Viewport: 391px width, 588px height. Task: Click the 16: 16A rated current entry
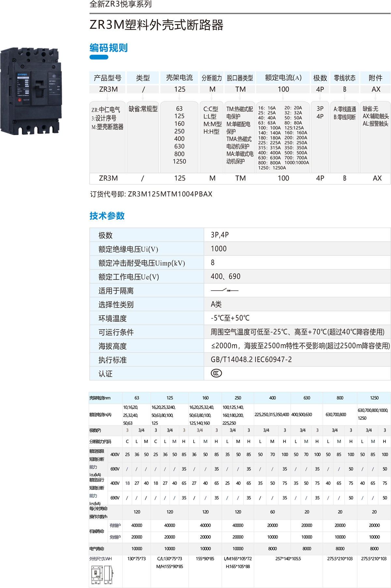[x=267, y=108]
